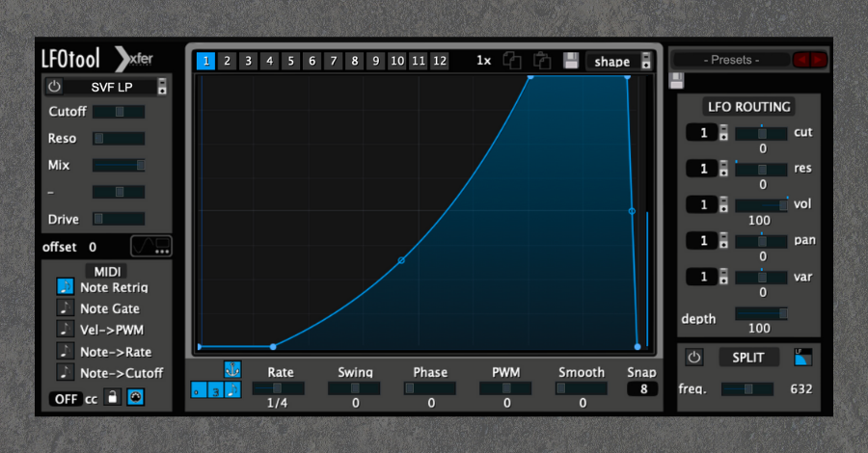Adjust the Phase slider

429,388
